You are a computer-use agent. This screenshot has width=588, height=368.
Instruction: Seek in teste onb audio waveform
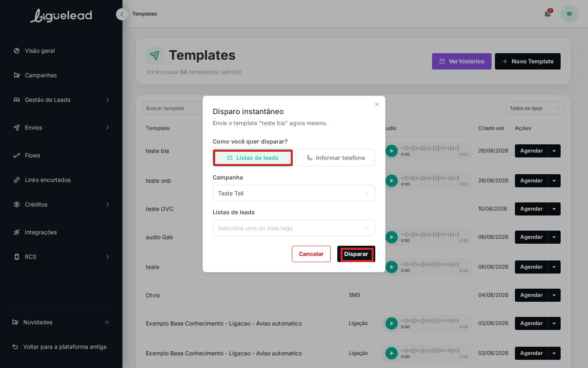tap(430, 178)
